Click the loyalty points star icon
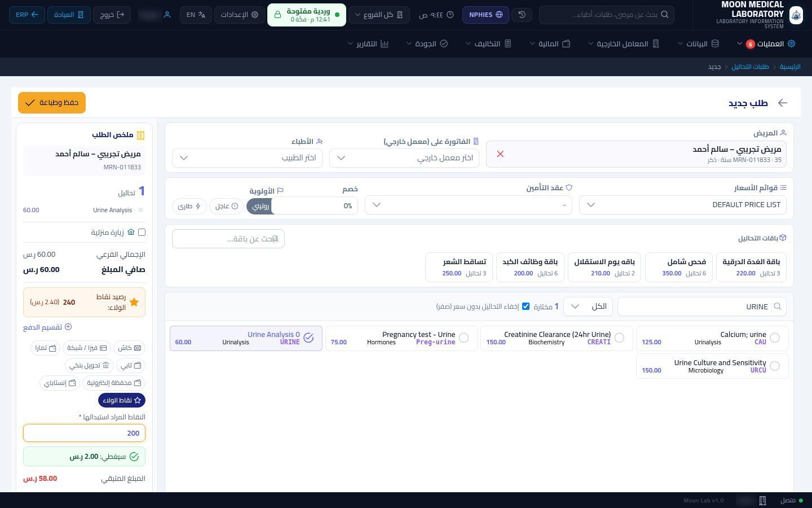This screenshot has width=812, height=508. click(134, 303)
